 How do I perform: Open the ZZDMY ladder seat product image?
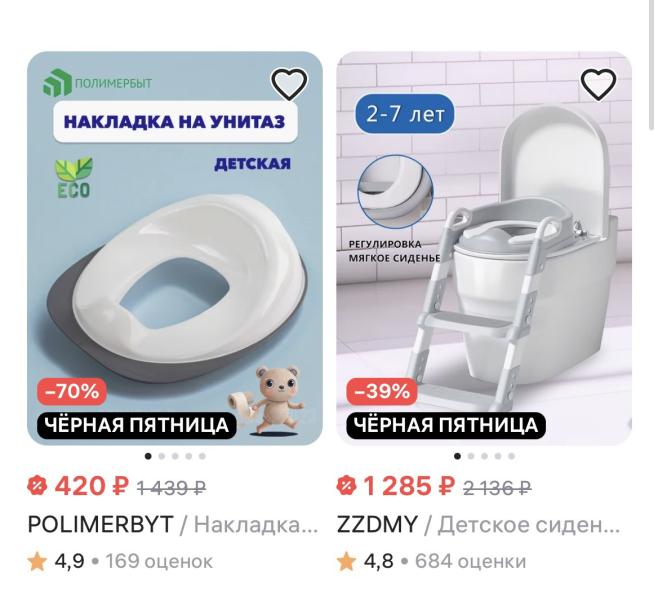484,248
